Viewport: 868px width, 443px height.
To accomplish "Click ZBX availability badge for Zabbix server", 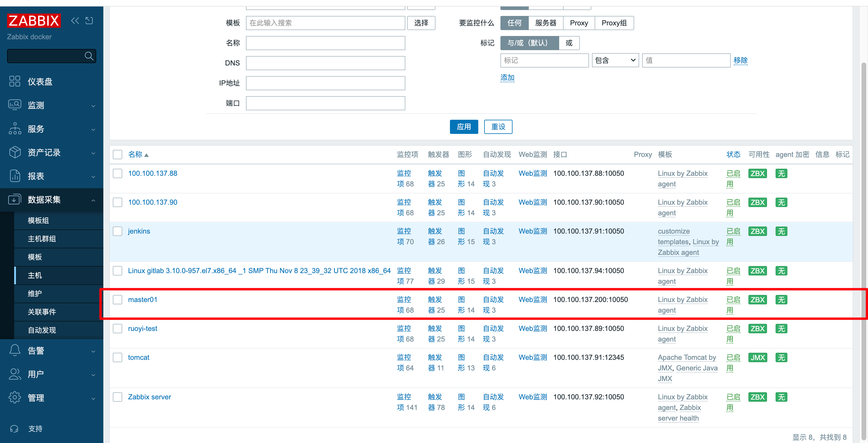I will pos(758,397).
